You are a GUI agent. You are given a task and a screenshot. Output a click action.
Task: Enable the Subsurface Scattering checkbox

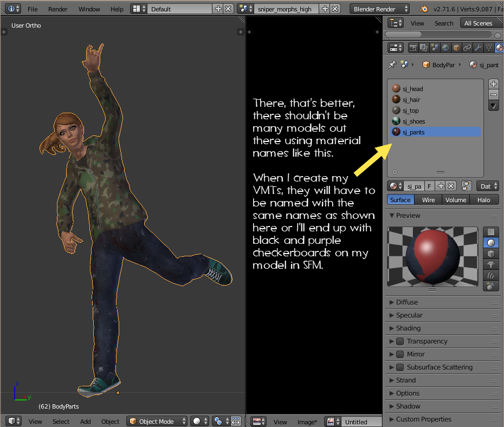click(x=400, y=367)
